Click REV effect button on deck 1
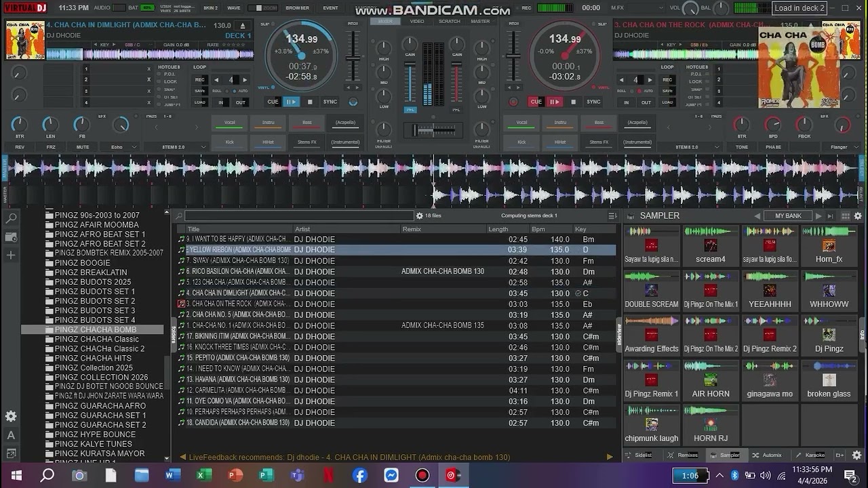The image size is (868, 488). (20, 147)
